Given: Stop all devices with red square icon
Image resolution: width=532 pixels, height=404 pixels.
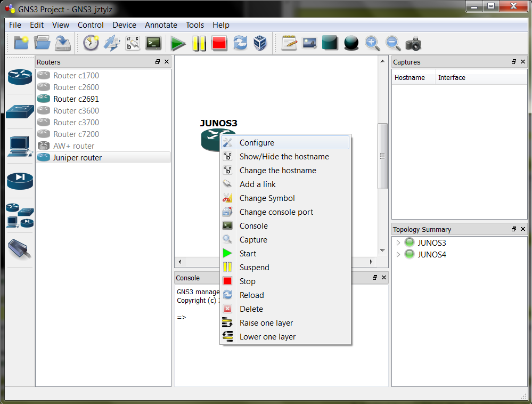Looking at the screenshot, I should [x=219, y=43].
